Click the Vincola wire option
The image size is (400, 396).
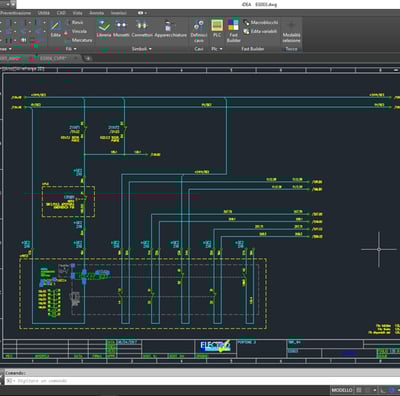[77, 31]
